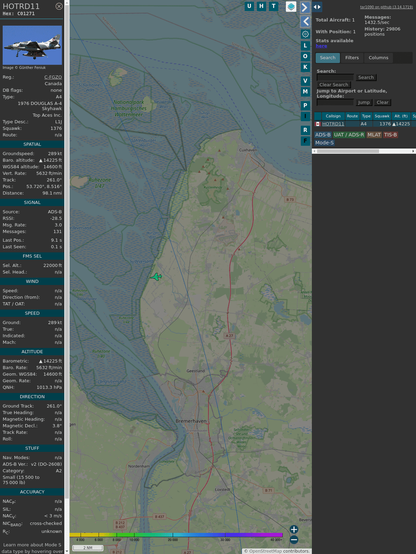Viewport: 416px width, 554px height.
Task: Open the map layer switcher cube icon
Action: (291, 6)
